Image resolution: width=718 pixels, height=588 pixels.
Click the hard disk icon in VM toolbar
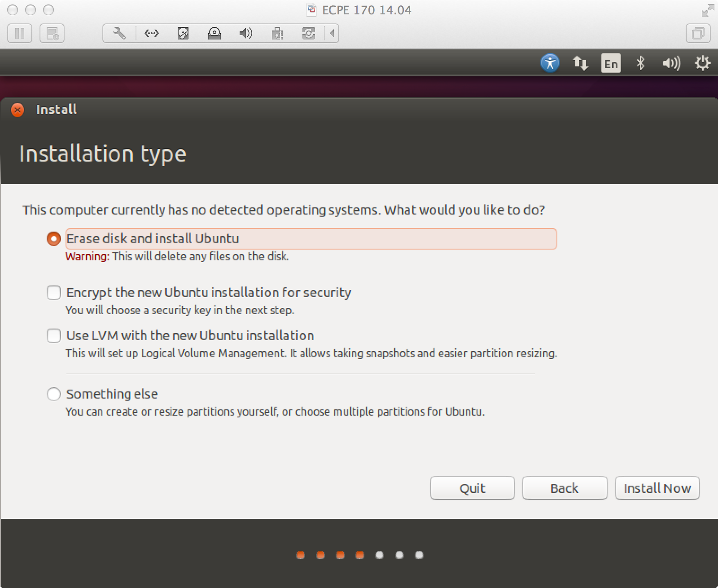[183, 33]
